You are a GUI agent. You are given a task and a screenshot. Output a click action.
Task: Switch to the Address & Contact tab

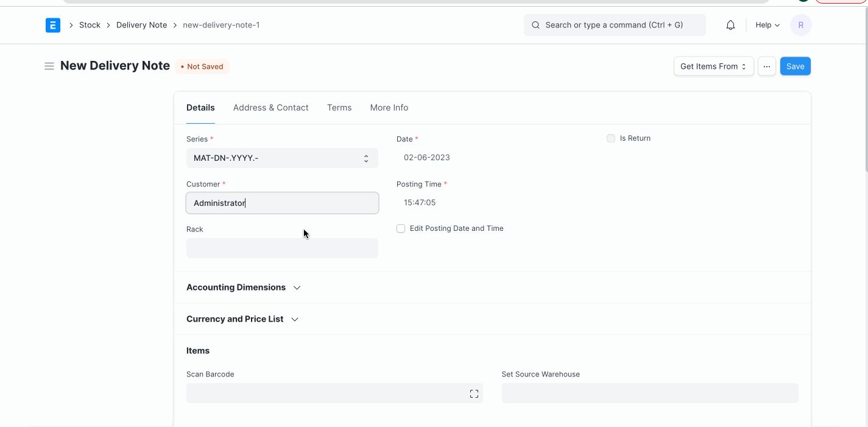pyautogui.click(x=270, y=107)
